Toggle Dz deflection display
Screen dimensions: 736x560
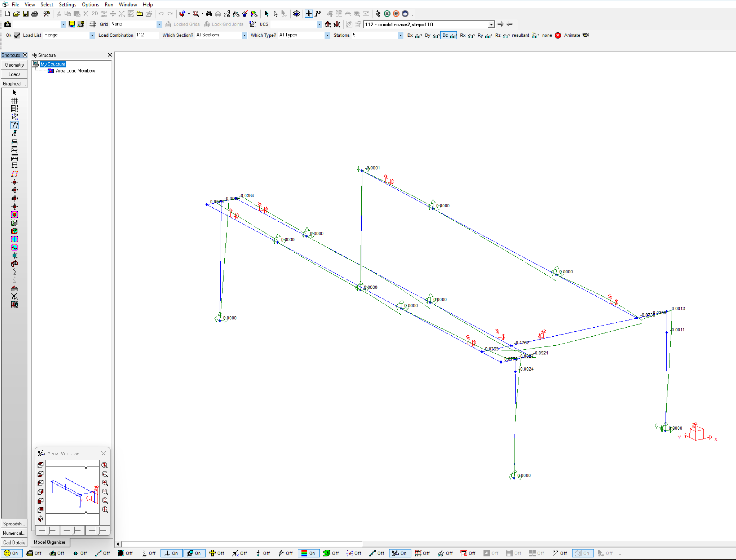[449, 35]
